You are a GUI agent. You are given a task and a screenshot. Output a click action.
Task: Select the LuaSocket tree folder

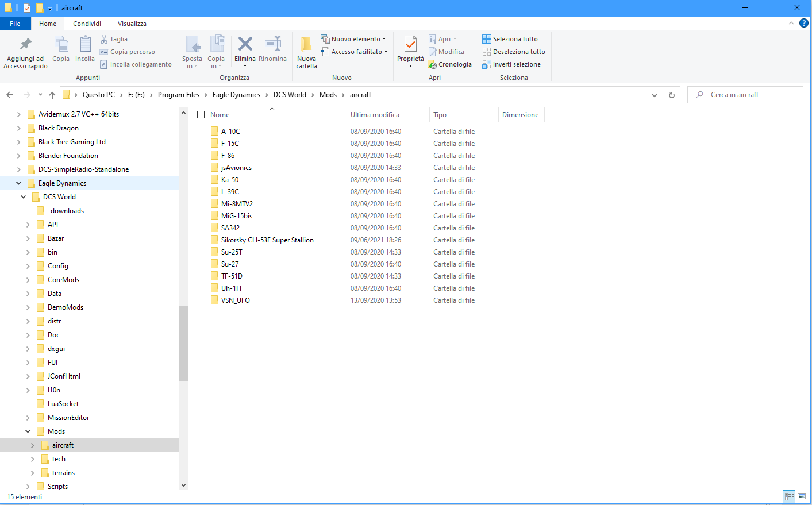coord(63,404)
